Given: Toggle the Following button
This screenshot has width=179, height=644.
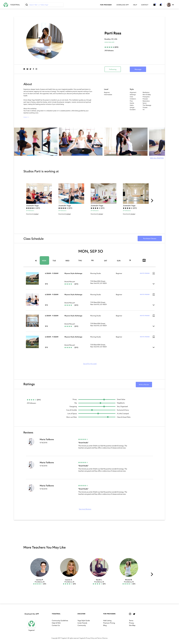Looking at the screenshot, I should (113, 69).
